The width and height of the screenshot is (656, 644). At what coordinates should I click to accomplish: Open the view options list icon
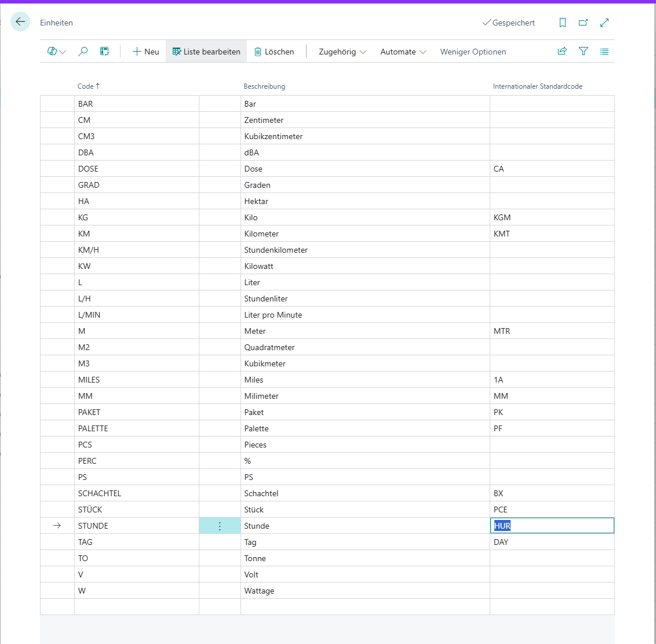pyautogui.click(x=604, y=51)
